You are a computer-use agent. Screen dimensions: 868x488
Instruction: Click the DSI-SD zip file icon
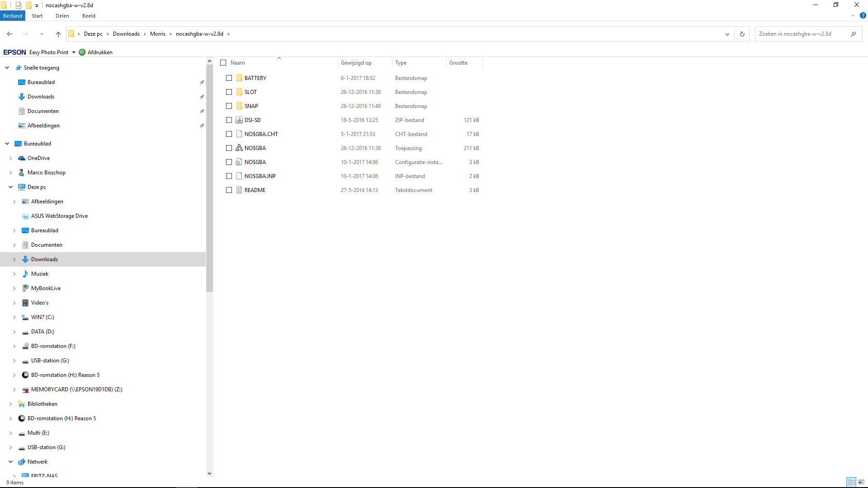click(239, 120)
